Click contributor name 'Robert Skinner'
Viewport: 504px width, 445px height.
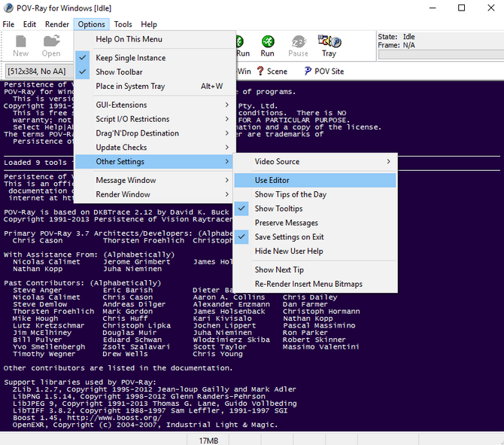(314, 340)
